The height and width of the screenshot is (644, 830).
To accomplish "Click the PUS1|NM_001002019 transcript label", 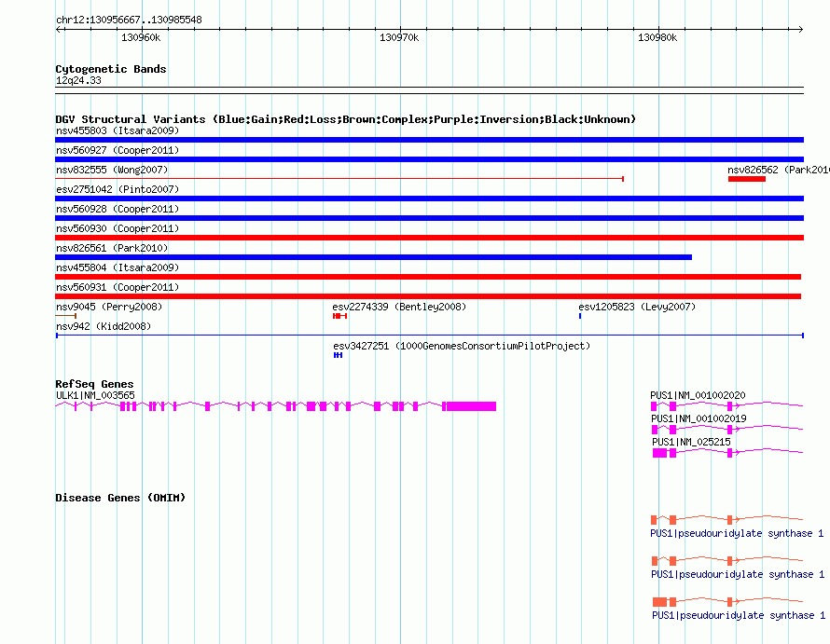I will (699, 418).
